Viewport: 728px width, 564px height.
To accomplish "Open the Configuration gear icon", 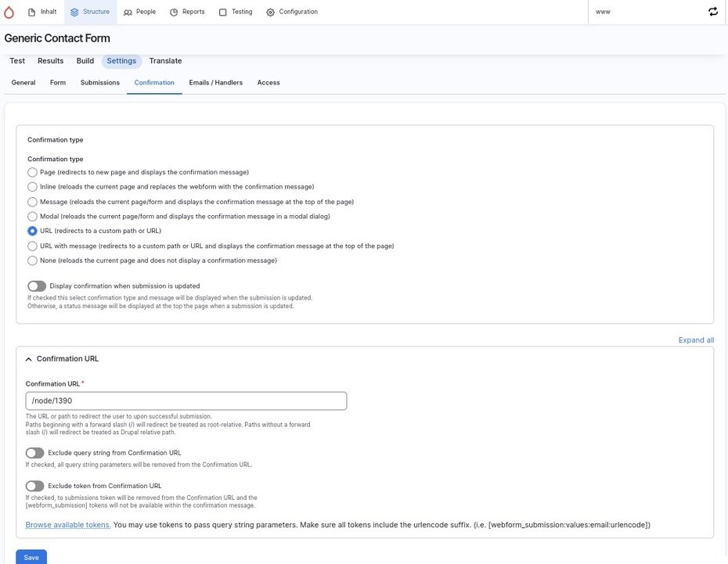I will click(x=271, y=13).
